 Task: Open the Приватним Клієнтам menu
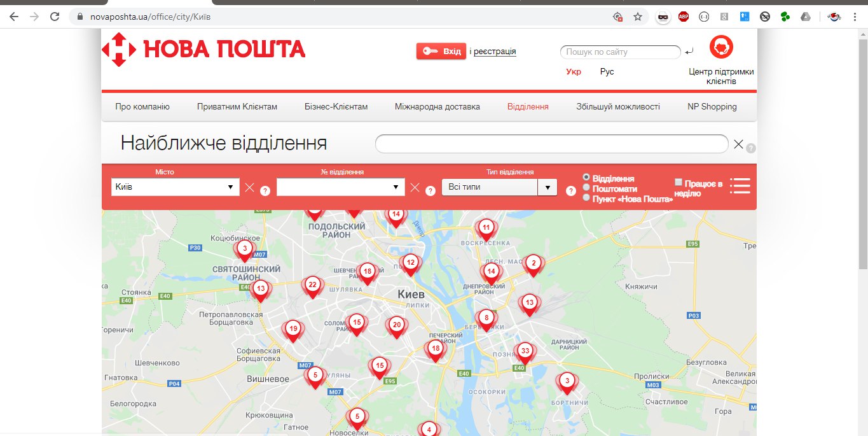[237, 107]
